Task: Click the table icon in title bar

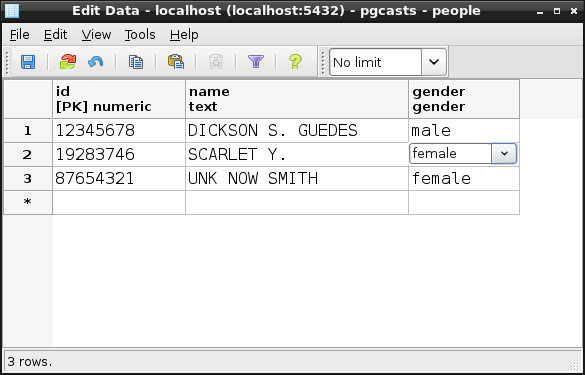Action: (x=12, y=11)
